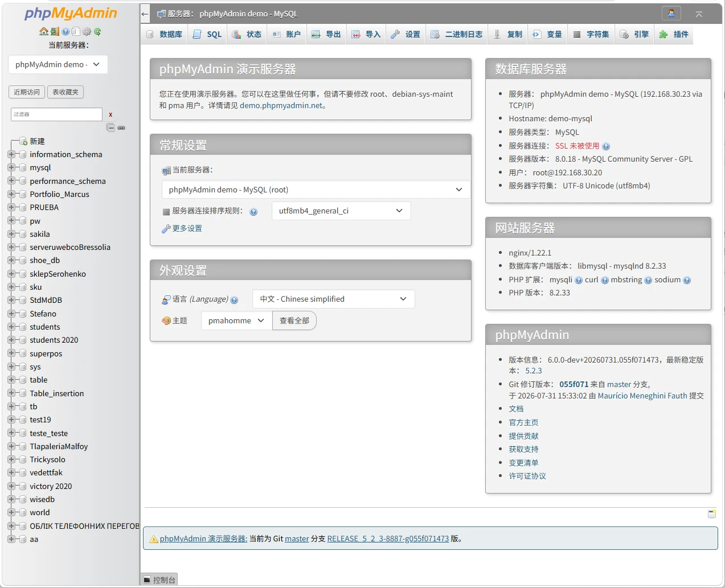The image size is (725, 588).
Task: Open the pmahomme theme dropdown
Action: coord(236,320)
